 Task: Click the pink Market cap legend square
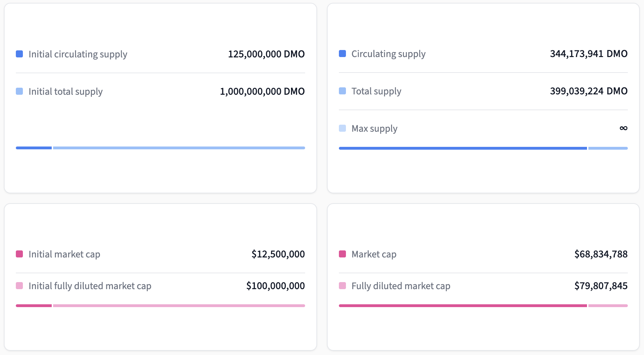point(342,254)
